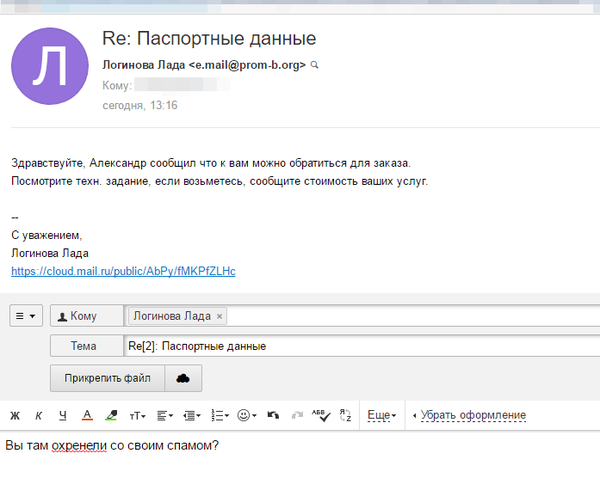Expand text alignment options
This screenshot has height=484, width=600.
(x=165, y=415)
